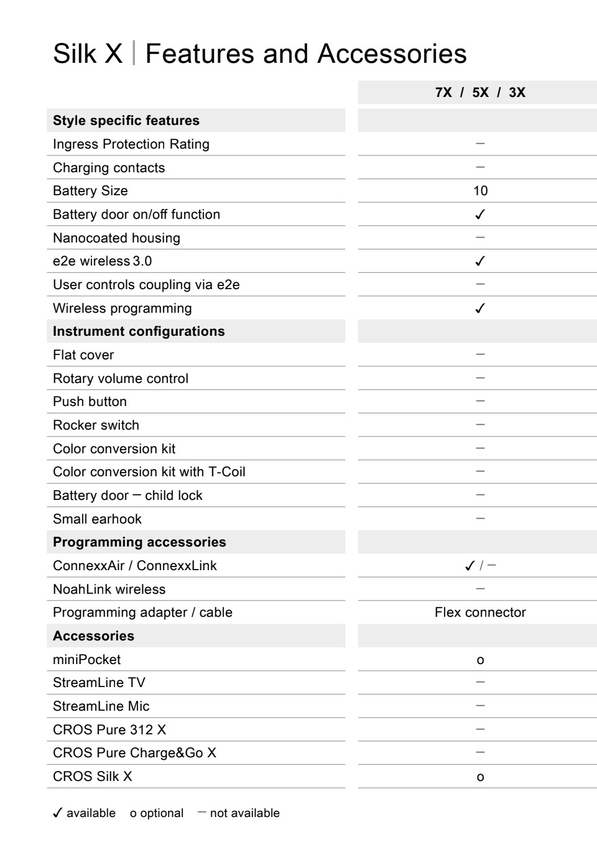597x868 pixels.
Task: Click the Wireless programming checkmark
Action: point(479,308)
